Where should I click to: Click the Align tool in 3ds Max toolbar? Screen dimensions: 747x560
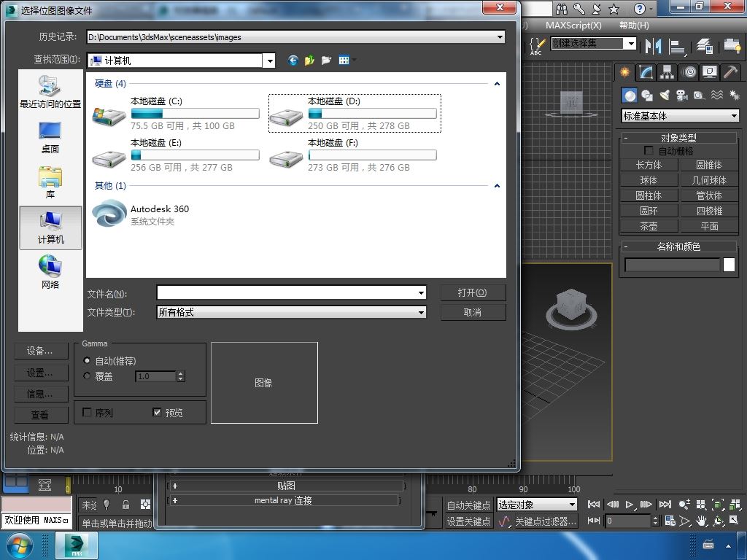click(x=677, y=46)
